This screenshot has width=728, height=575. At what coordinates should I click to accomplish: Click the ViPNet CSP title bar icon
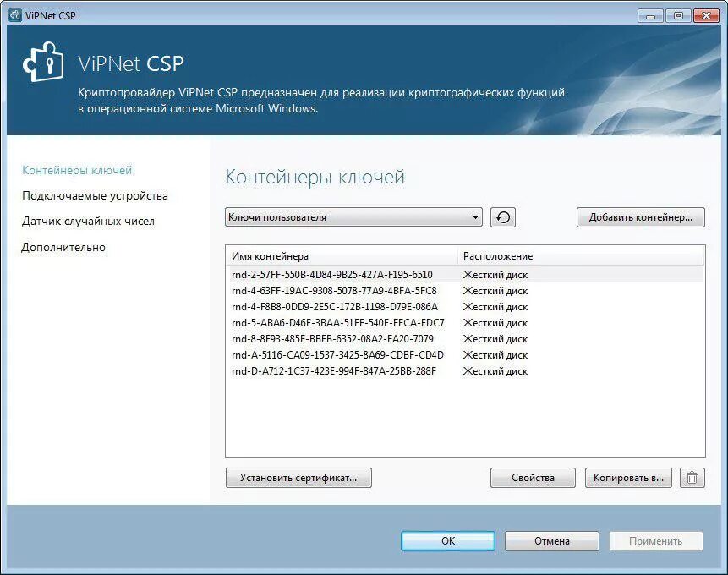pos(15,15)
